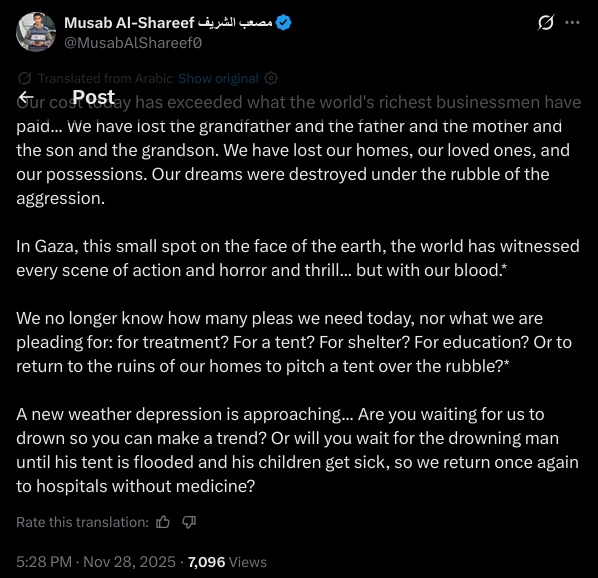Click the back arrow beside Post
Screen dimensions: 598x578
26,97
